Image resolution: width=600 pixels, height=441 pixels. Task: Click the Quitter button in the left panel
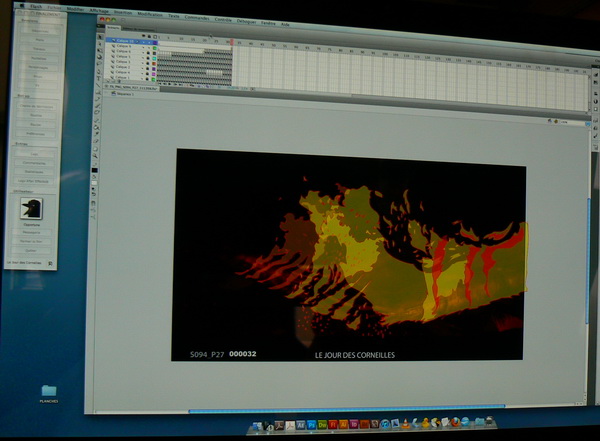[31, 251]
